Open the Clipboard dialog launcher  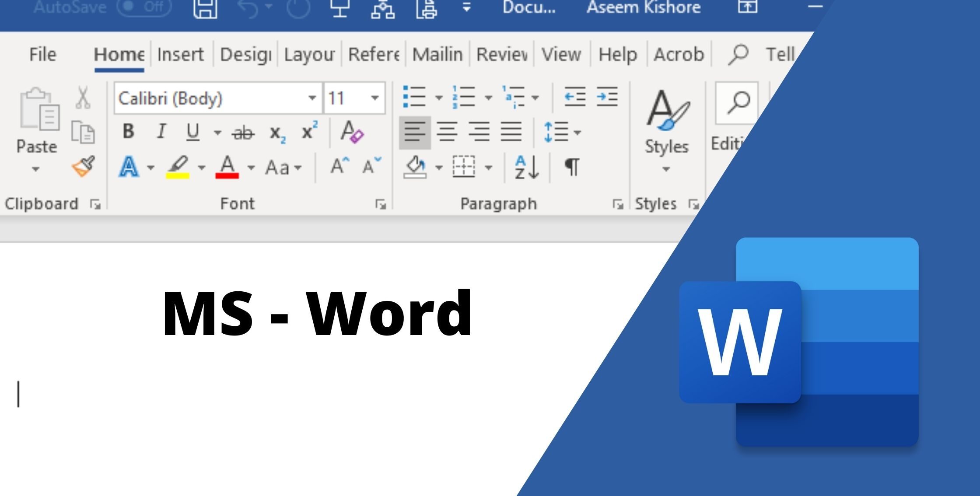click(x=95, y=204)
